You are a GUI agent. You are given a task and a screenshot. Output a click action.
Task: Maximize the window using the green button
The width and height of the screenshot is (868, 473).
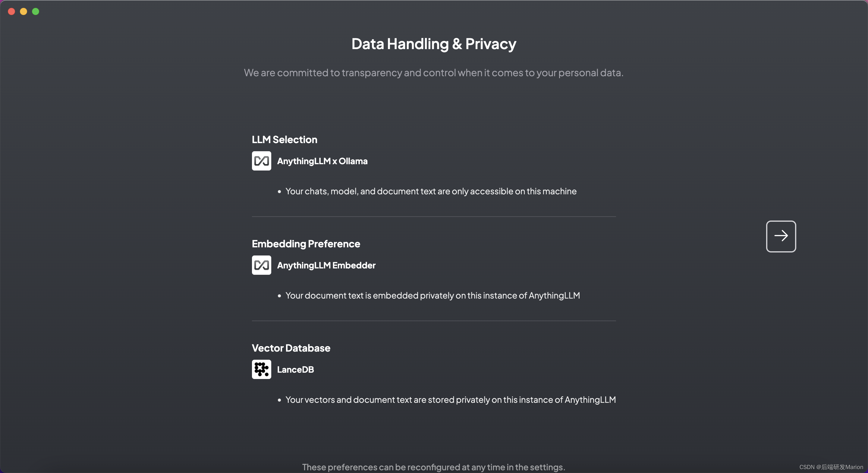[x=36, y=11]
